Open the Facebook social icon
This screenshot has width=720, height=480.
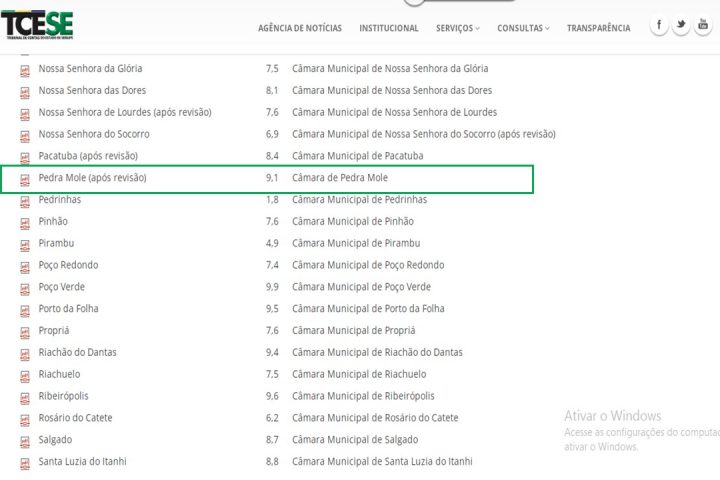[x=658, y=26]
